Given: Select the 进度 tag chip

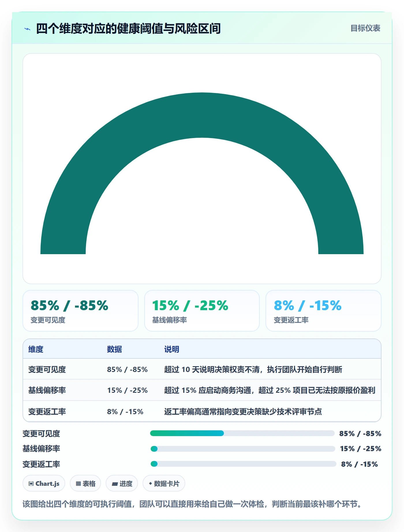Looking at the screenshot, I should (122, 483).
